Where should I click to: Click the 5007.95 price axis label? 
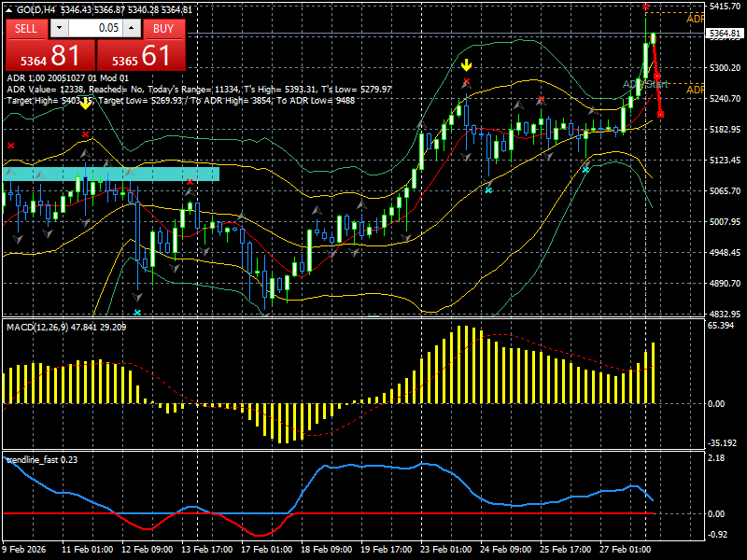pyautogui.click(x=725, y=221)
